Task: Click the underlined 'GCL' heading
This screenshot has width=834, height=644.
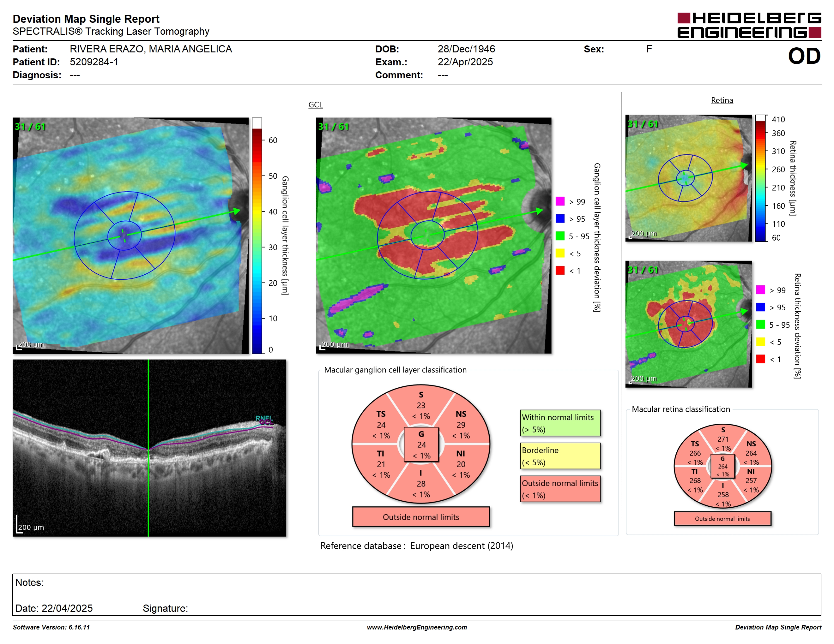Action: click(x=315, y=104)
